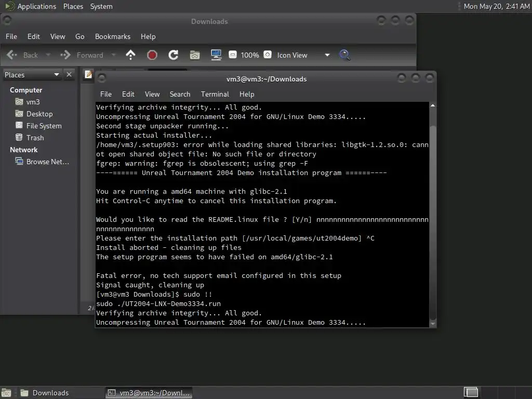
Task: Open file manager Help menu
Action: pos(148,36)
